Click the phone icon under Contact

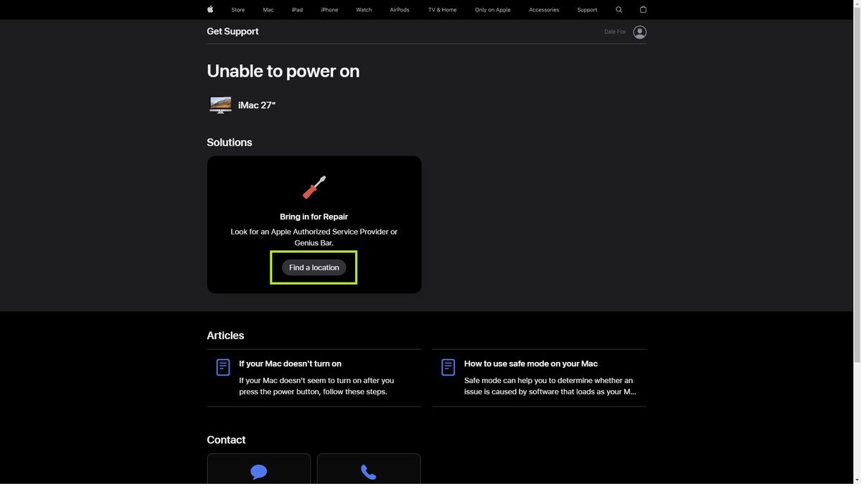(368, 471)
